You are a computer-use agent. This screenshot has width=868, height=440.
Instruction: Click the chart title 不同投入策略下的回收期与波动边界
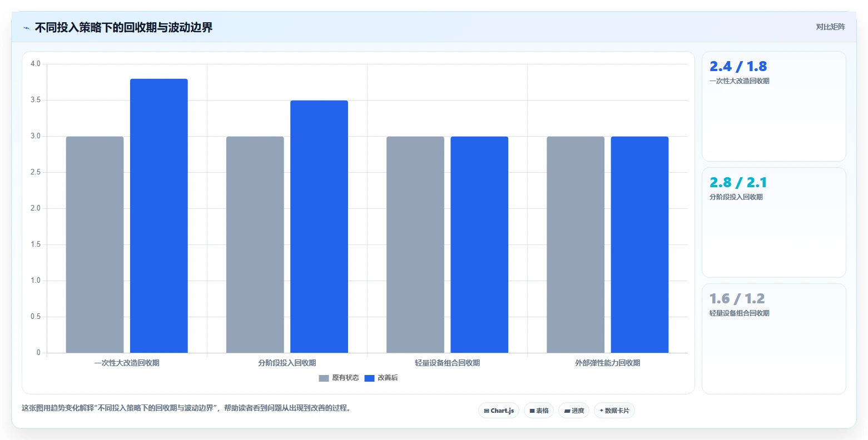(123, 28)
